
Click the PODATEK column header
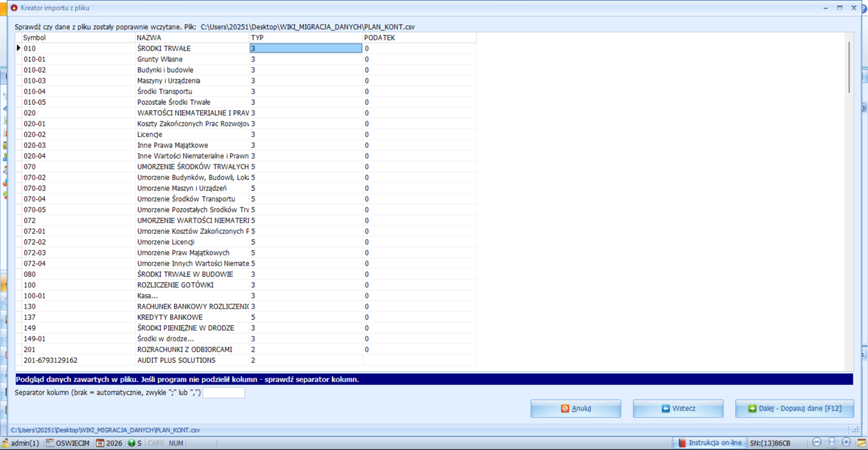click(x=419, y=37)
